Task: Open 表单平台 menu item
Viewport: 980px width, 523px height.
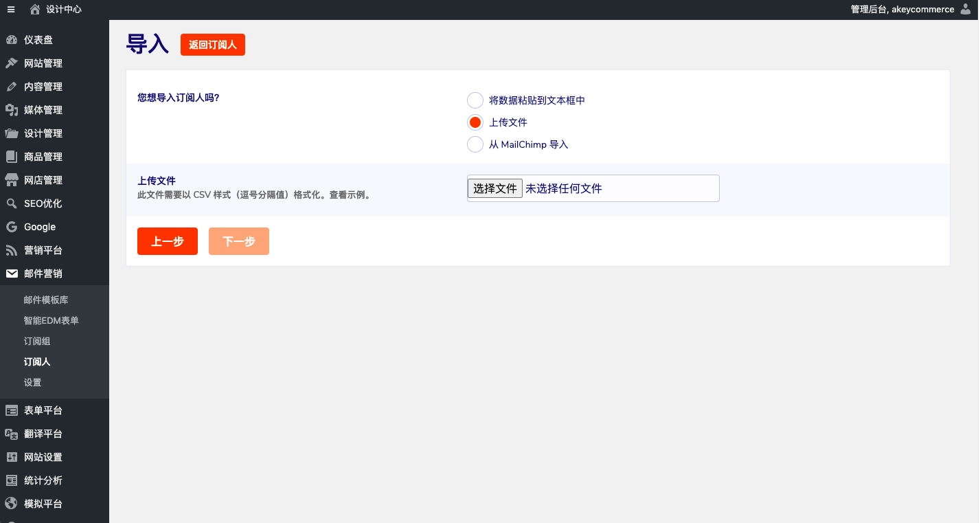Action: (54, 410)
